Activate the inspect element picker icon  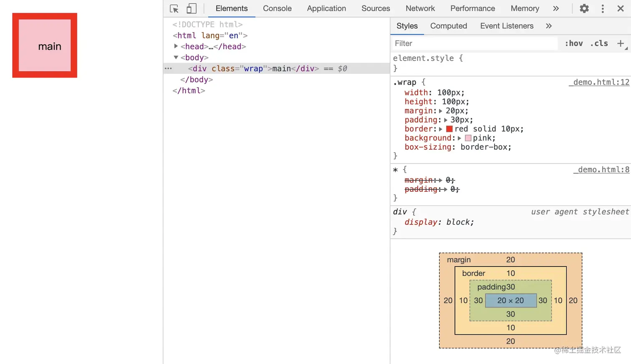click(x=174, y=8)
